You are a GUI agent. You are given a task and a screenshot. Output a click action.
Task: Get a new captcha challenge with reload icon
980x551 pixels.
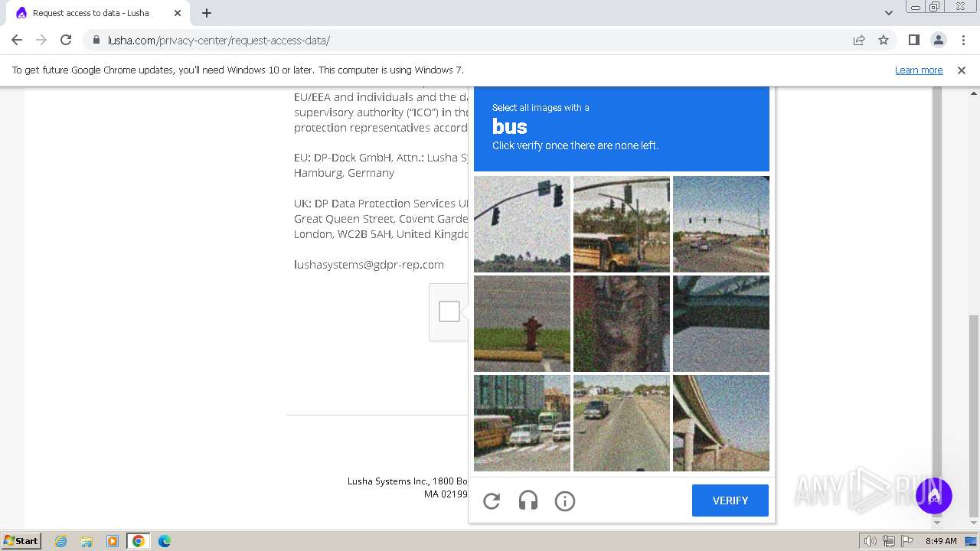point(492,501)
